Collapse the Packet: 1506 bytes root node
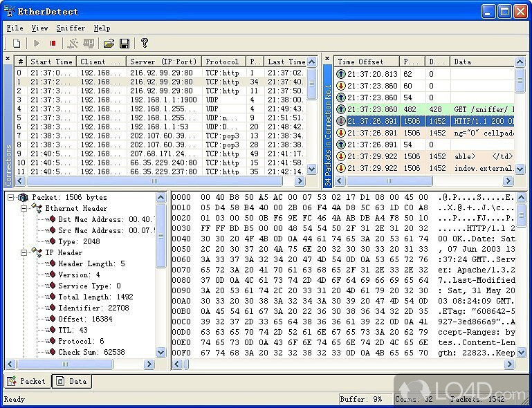 tap(12, 197)
